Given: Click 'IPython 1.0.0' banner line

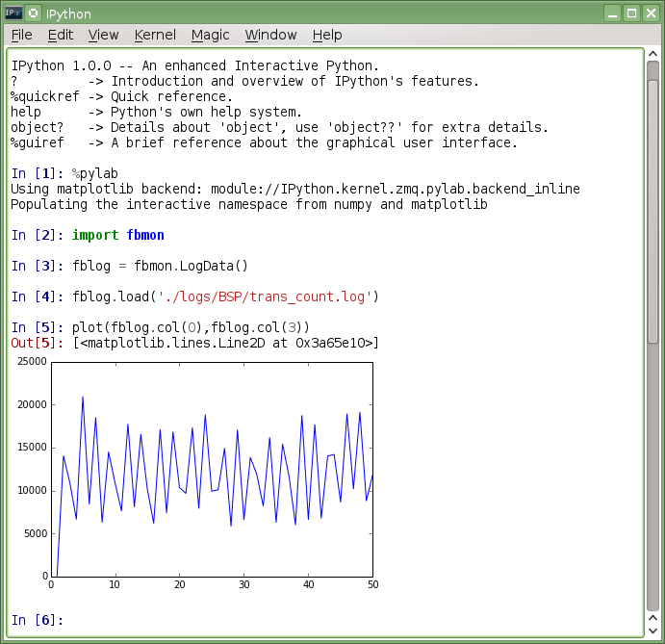Looking at the screenshot, I should [194, 65].
